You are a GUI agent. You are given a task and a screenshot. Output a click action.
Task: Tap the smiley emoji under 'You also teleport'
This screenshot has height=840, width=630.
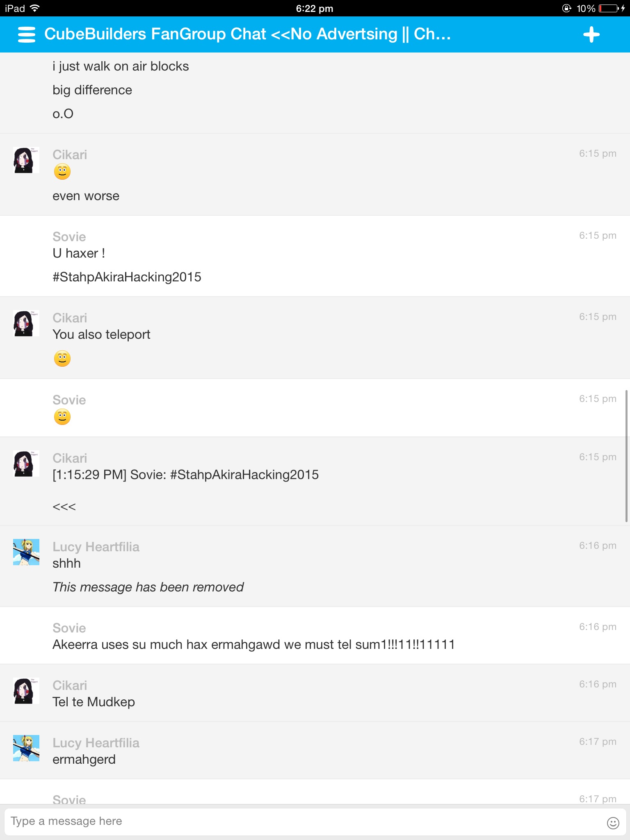(x=62, y=358)
